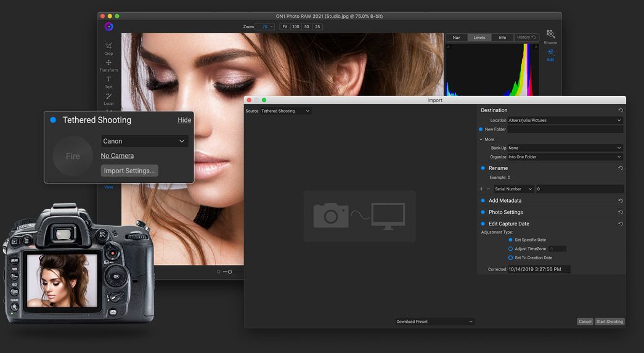Click the Start Shooting button
644x353 pixels.
[x=609, y=322]
